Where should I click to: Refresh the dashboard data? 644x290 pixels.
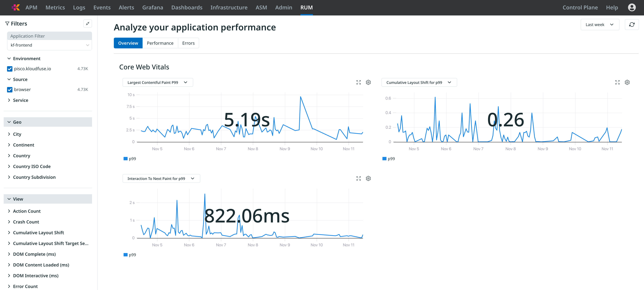click(x=632, y=24)
